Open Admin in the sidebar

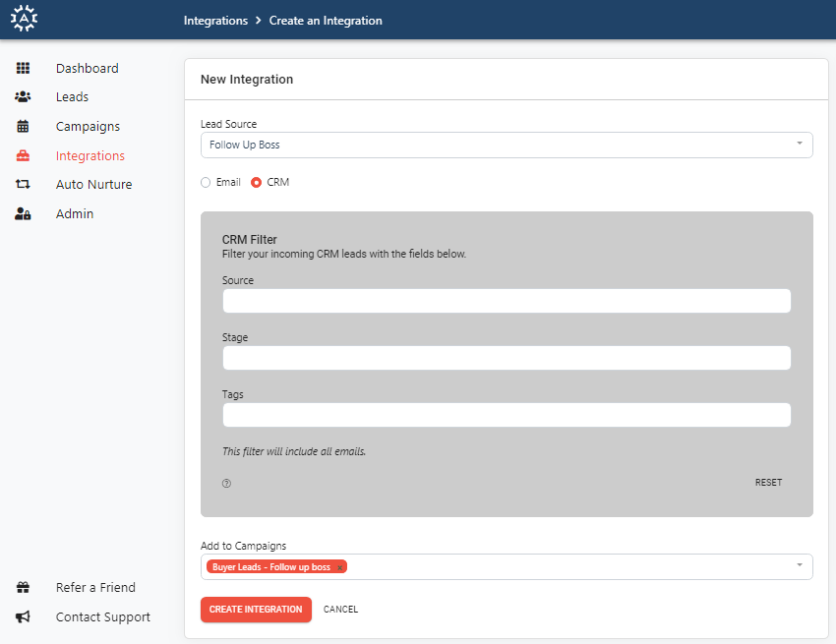(75, 213)
